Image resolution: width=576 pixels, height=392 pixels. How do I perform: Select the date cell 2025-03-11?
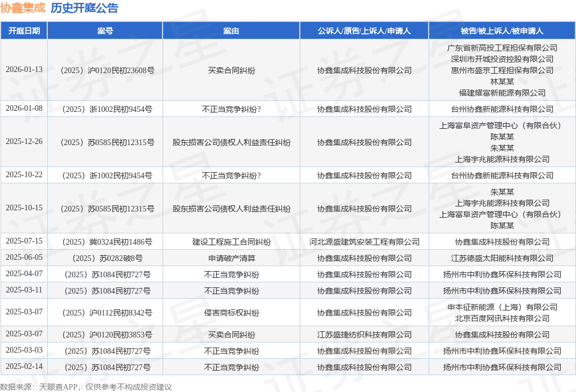(x=24, y=290)
